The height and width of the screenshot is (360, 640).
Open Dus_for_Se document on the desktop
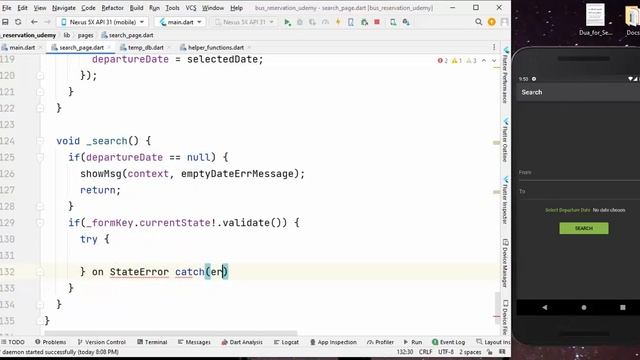point(595,19)
